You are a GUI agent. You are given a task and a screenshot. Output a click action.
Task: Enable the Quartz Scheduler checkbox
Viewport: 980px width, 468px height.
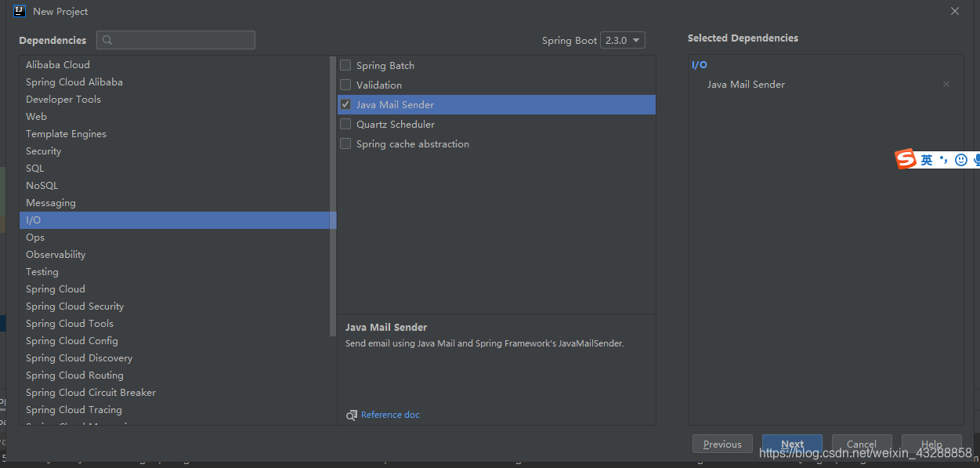[345, 124]
